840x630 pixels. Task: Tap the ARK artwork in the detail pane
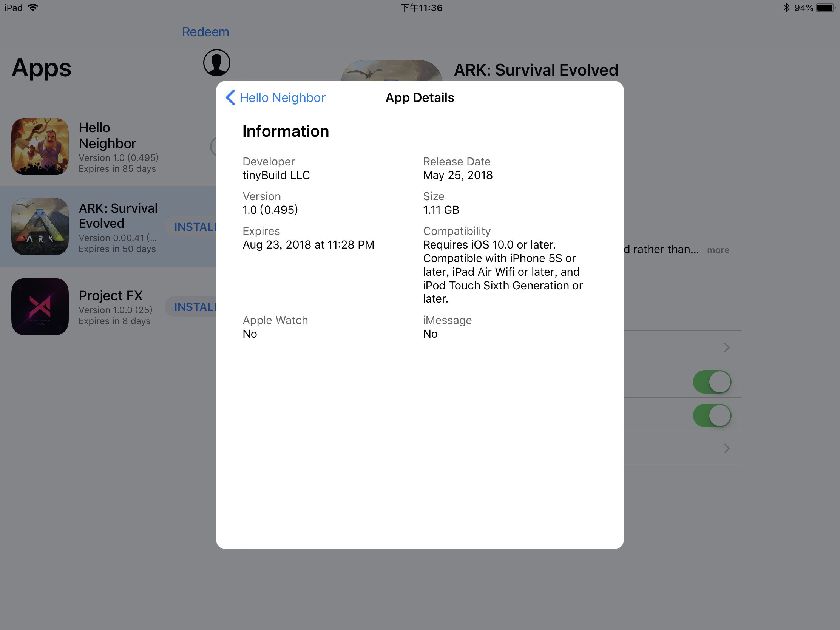tap(391, 70)
